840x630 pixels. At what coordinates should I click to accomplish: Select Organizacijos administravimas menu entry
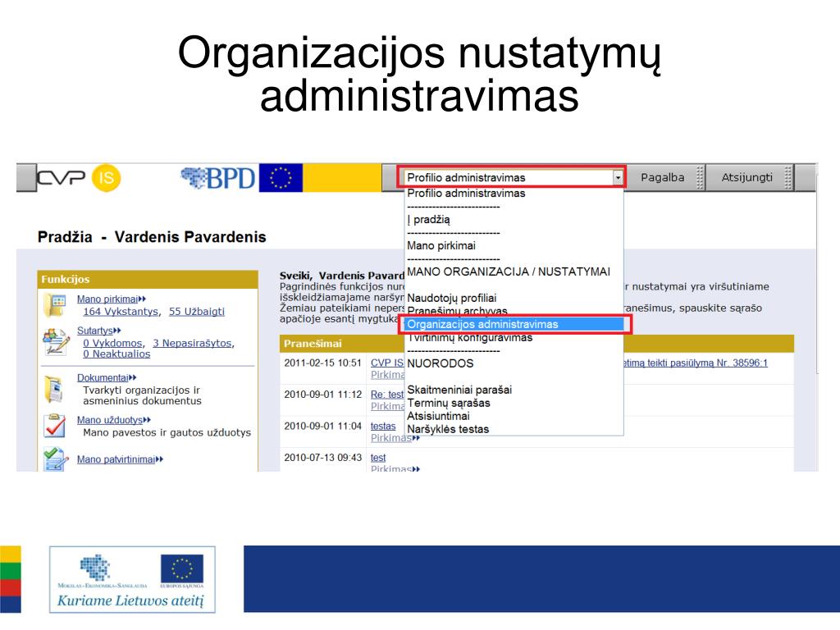(514, 325)
